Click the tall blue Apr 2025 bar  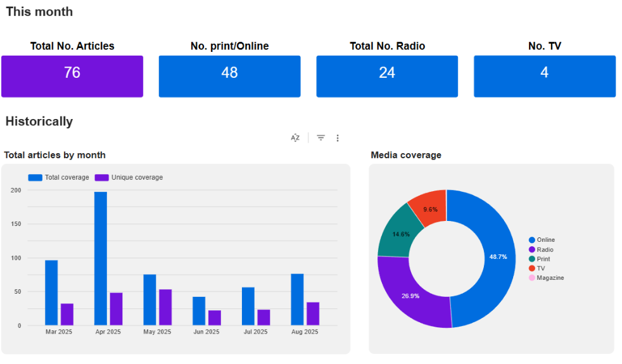(101, 258)
